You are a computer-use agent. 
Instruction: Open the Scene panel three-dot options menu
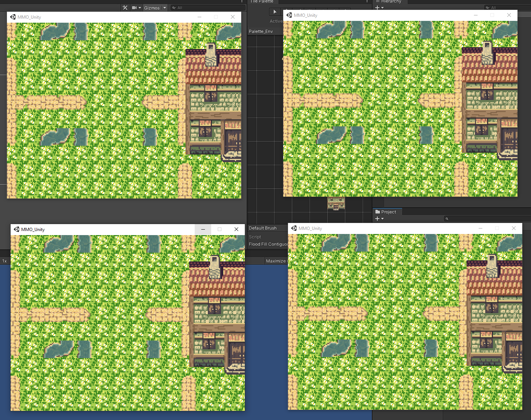pos(242,1)
